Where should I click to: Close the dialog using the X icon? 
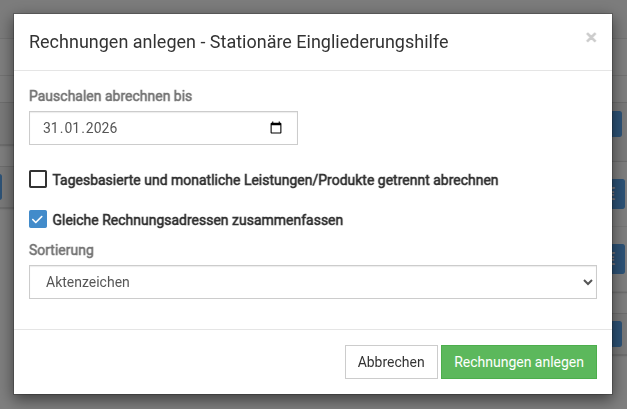click(x=591, y=38)
